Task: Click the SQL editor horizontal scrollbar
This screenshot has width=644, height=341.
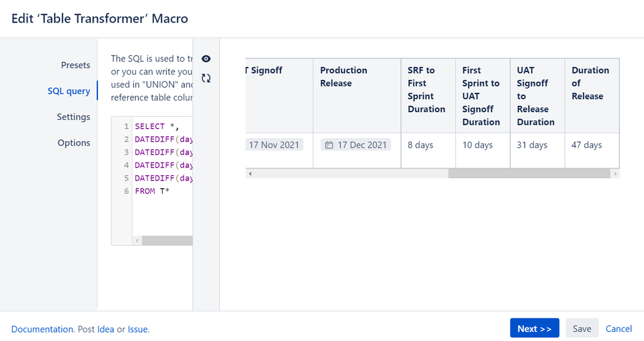Action: [166, 240]
